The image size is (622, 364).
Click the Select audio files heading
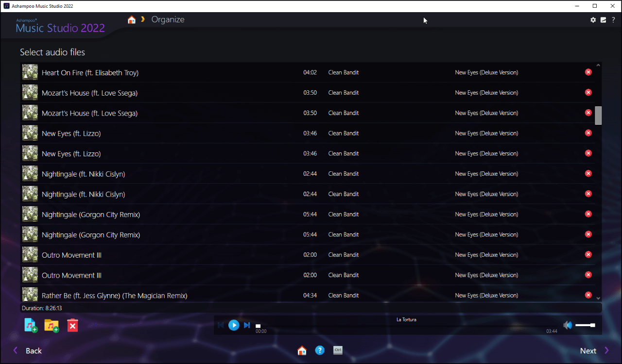(52, 52)
